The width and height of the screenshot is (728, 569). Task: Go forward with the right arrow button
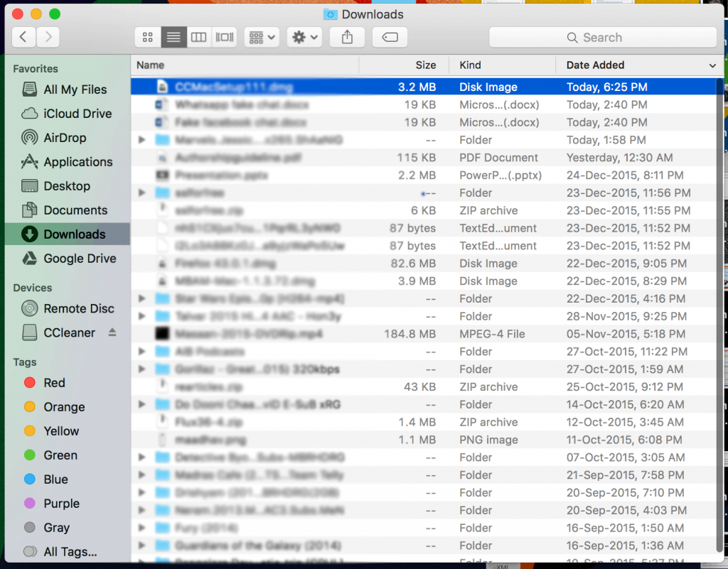(48, 37)
